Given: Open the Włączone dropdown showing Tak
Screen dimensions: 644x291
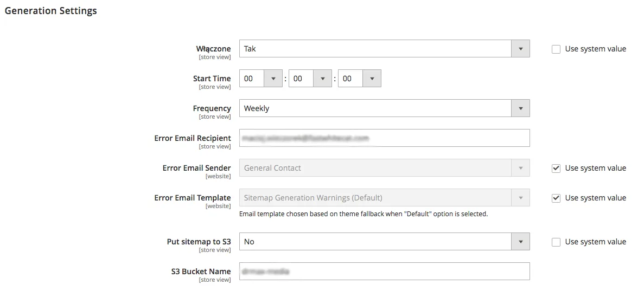Looking at the screenshot, I should [385, 48].
